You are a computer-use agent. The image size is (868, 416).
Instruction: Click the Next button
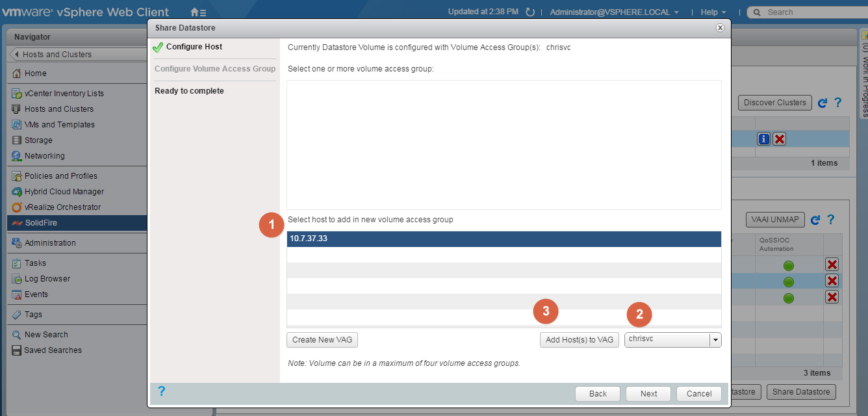(648, 393)
